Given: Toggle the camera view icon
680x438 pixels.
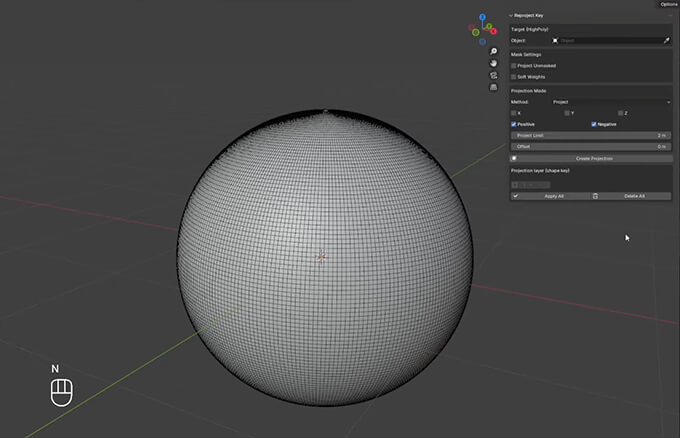Looking at the screenshot, I should [494, 75].
